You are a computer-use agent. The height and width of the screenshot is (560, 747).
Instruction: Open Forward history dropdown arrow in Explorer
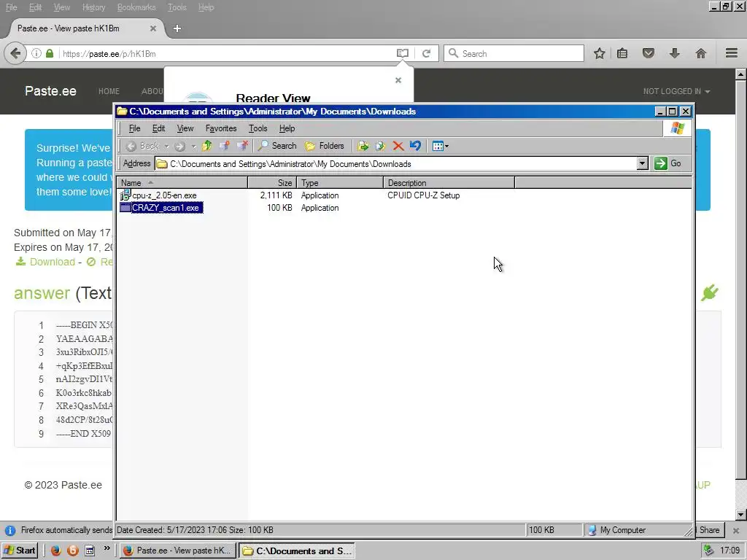193,146
